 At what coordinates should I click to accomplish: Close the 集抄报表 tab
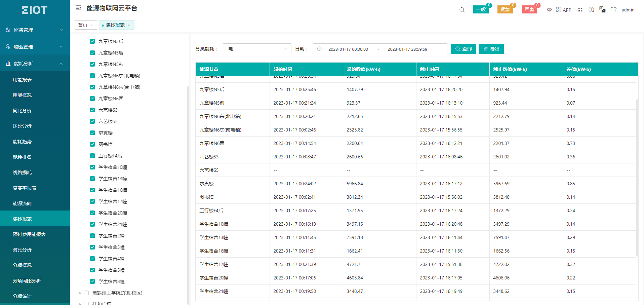coord(129,25)
